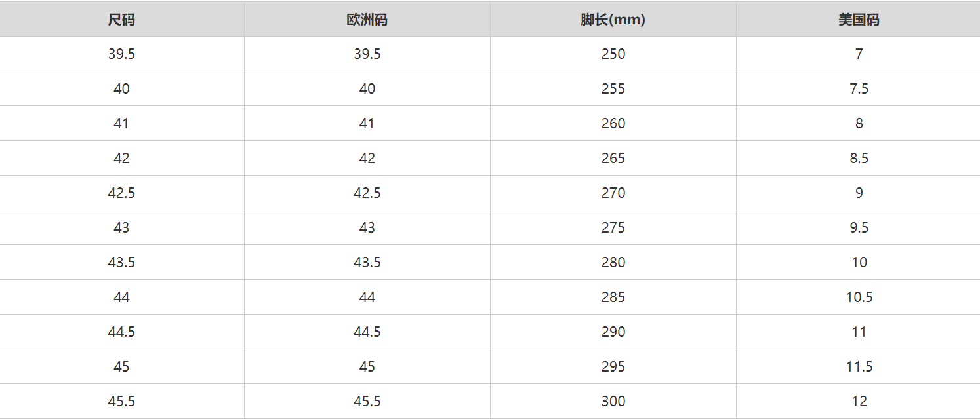The image size is (980, 420).
Task: Select the 280 foot length cell
Action: coord(613,262)
